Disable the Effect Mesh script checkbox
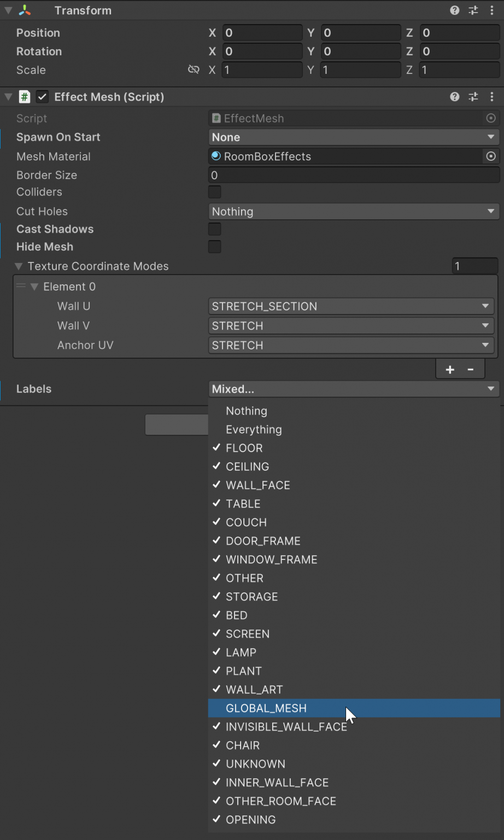This screenshot has height=840, width=504. 42,97
